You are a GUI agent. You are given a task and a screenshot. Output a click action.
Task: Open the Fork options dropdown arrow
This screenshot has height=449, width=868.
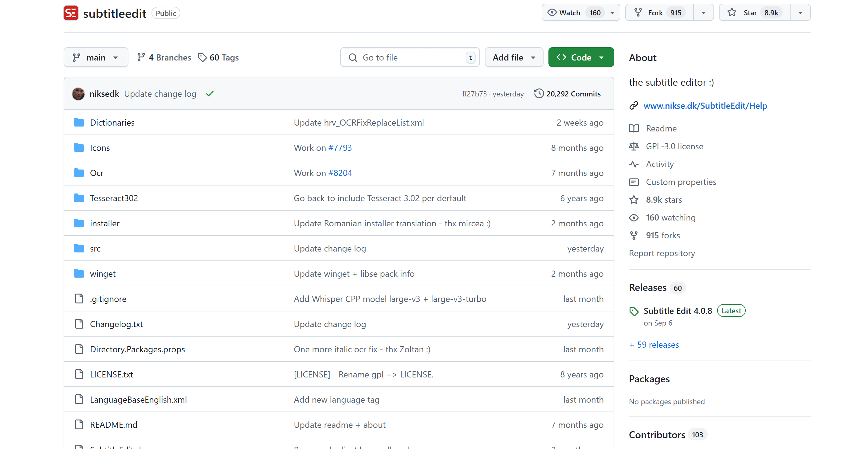point(703,13)
